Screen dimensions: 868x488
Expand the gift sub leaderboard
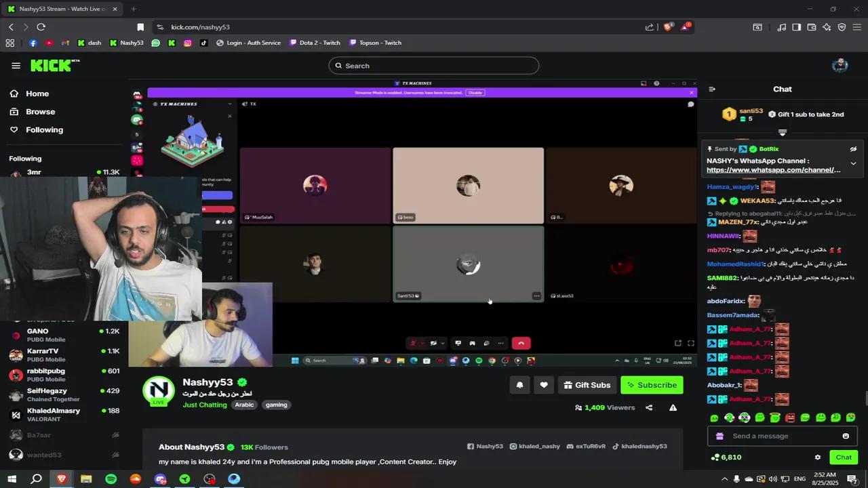[x=782, y=132]
